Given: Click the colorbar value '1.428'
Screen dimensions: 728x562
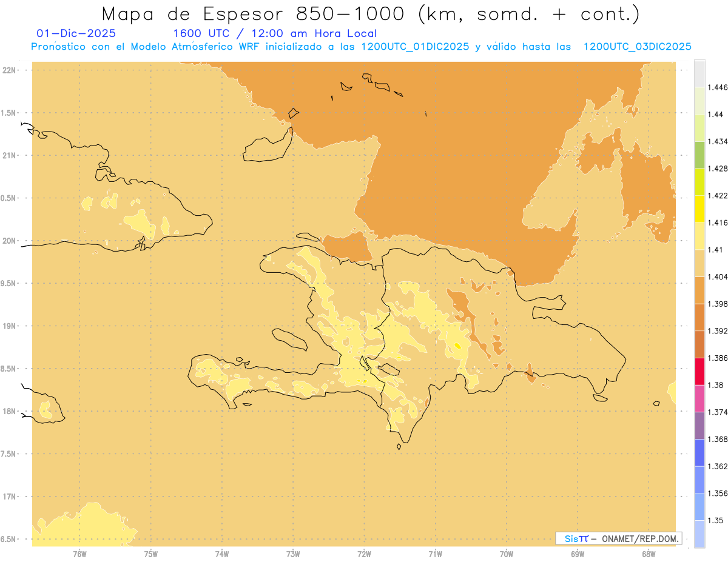Looking at the screenshot, I should tap(718, 169).
